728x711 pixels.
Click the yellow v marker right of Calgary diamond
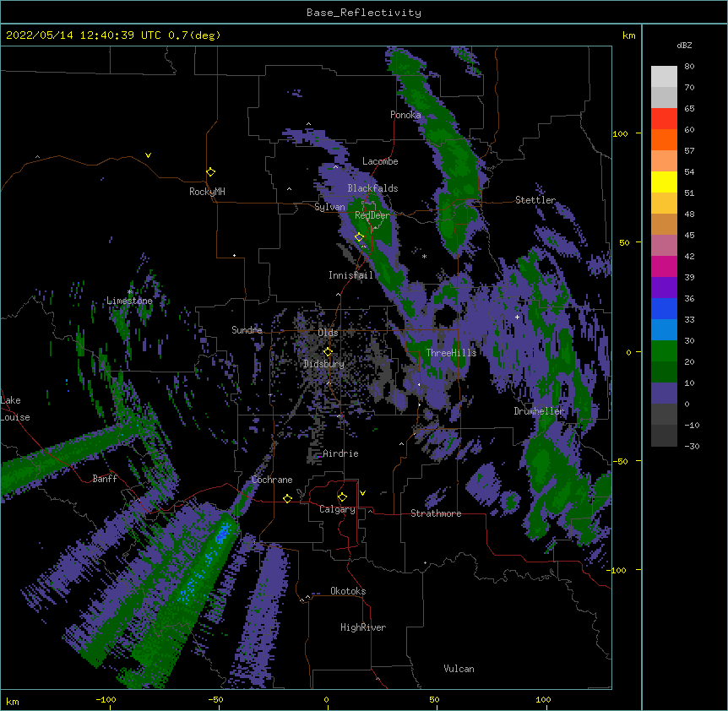click(362, 493)
